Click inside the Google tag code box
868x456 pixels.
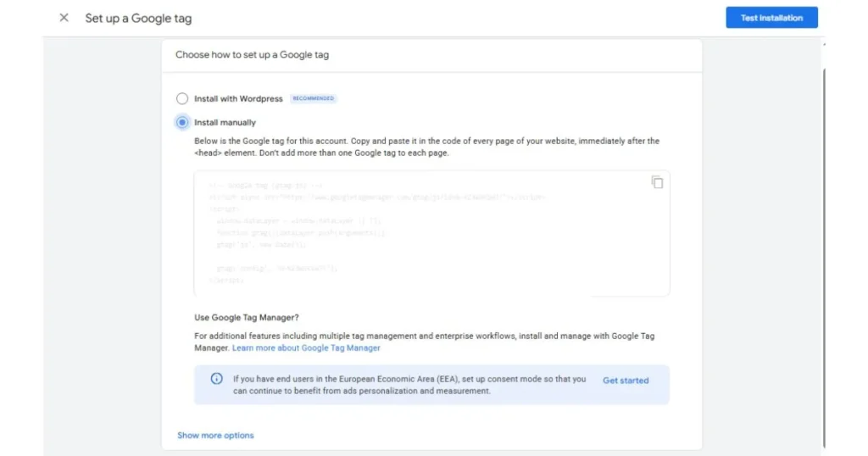pos(431,233)
